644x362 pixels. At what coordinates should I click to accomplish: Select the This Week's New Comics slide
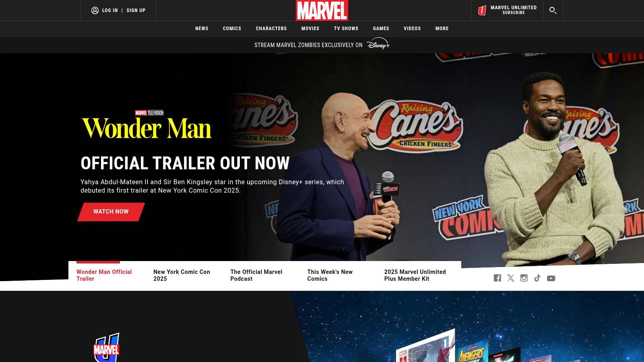pyautogui.click(x=330, y=275)
